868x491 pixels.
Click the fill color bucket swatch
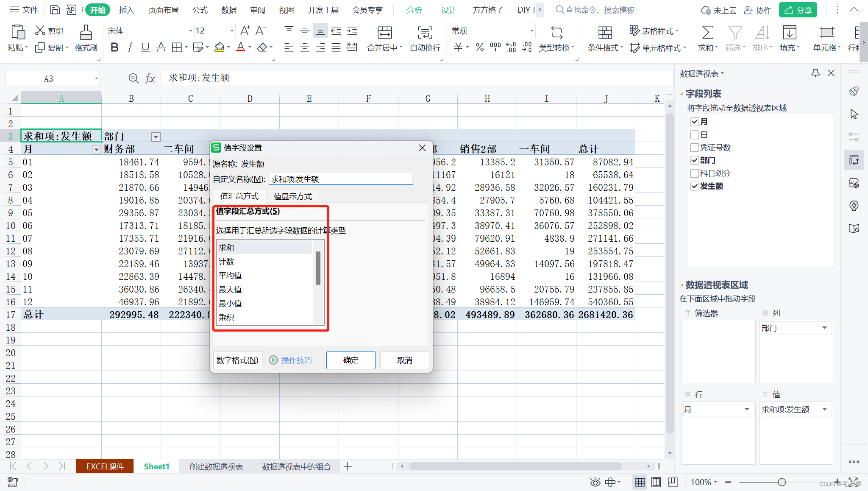pyautogui.click(x=219, y=47)
